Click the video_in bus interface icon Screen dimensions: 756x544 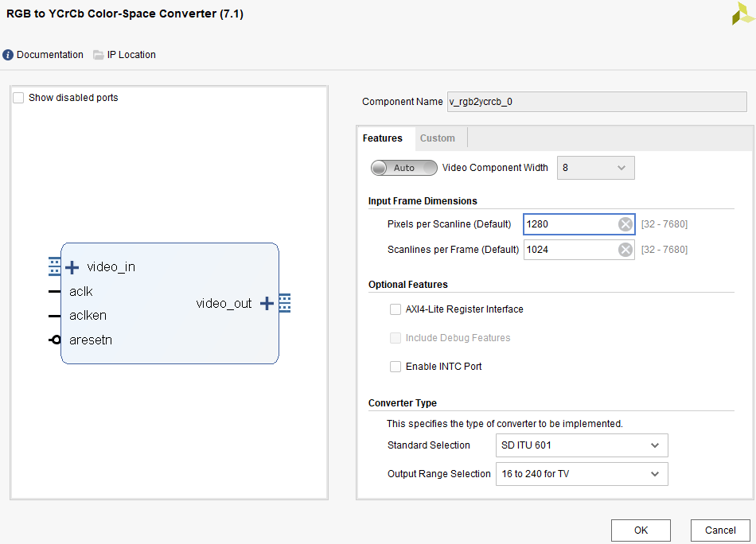tap(54, 266)
